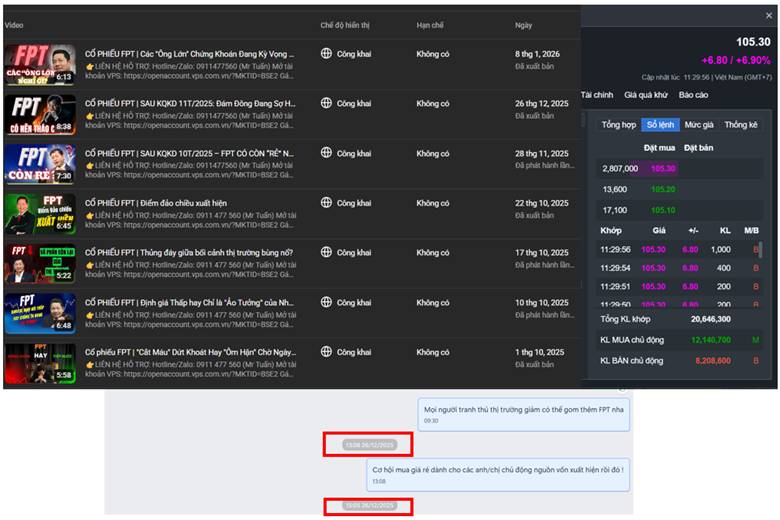
Task: Click the globe icon beside the 8 thg 1, 2026 video
Action: click(x=326, y=53)
